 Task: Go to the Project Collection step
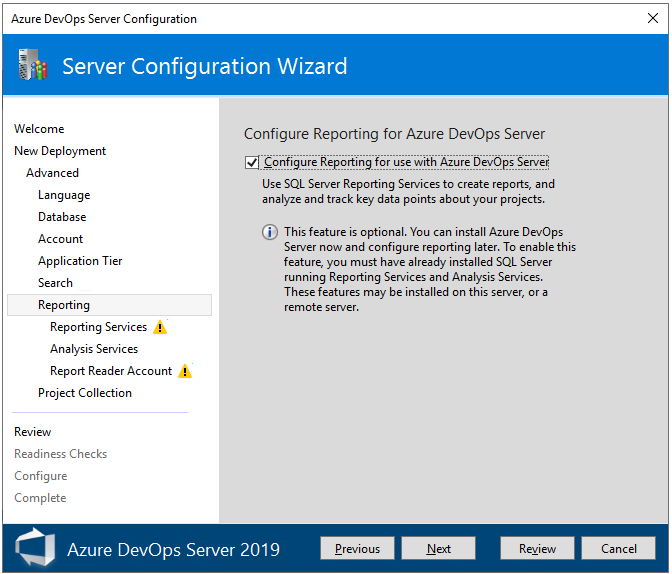pyautogui.click(x=85, y=393)
